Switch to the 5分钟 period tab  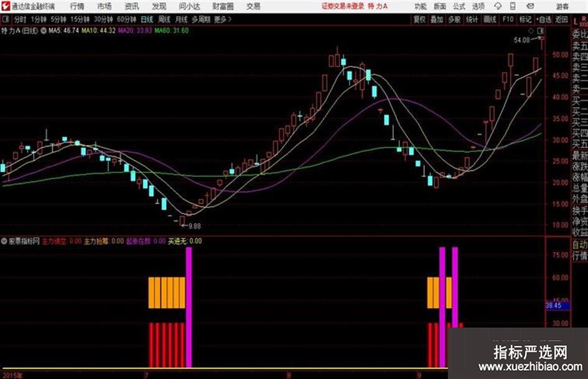[58, 19]
